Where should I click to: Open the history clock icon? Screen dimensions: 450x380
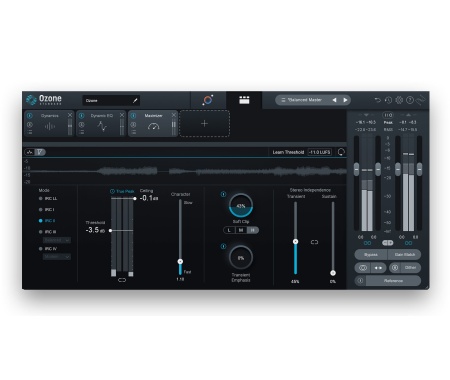point(388,100)
